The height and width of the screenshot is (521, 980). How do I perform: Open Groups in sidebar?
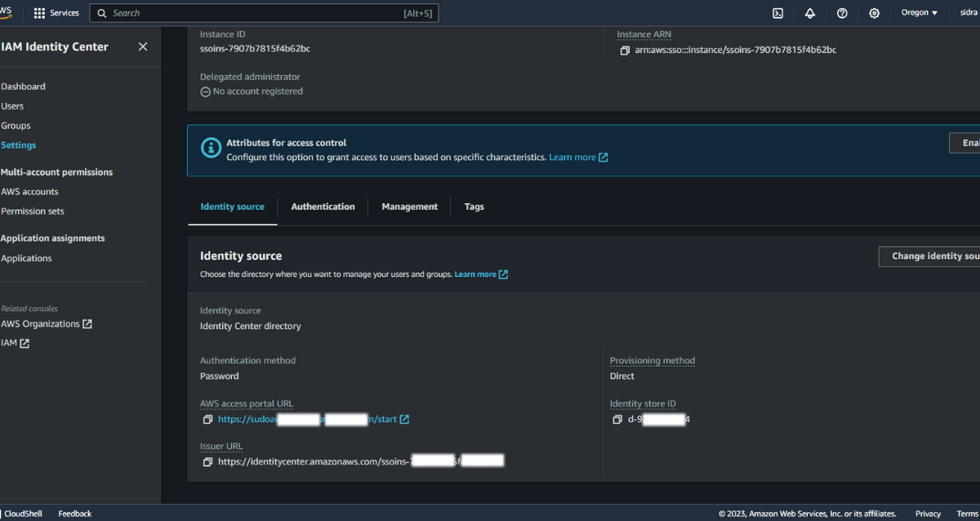(x=16, y=126)
